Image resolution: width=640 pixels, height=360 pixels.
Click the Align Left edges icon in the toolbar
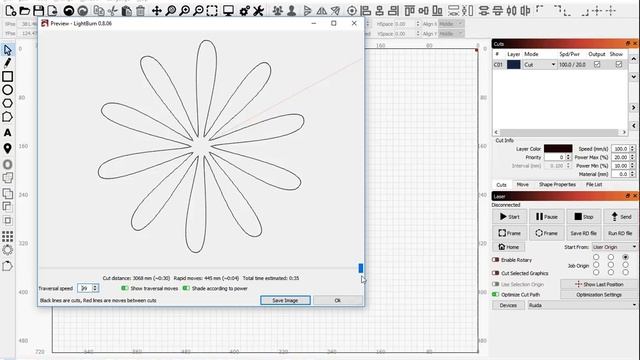(366, 11)
